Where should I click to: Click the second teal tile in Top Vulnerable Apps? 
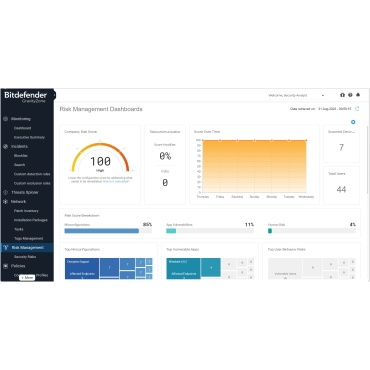tap(211, 267)
